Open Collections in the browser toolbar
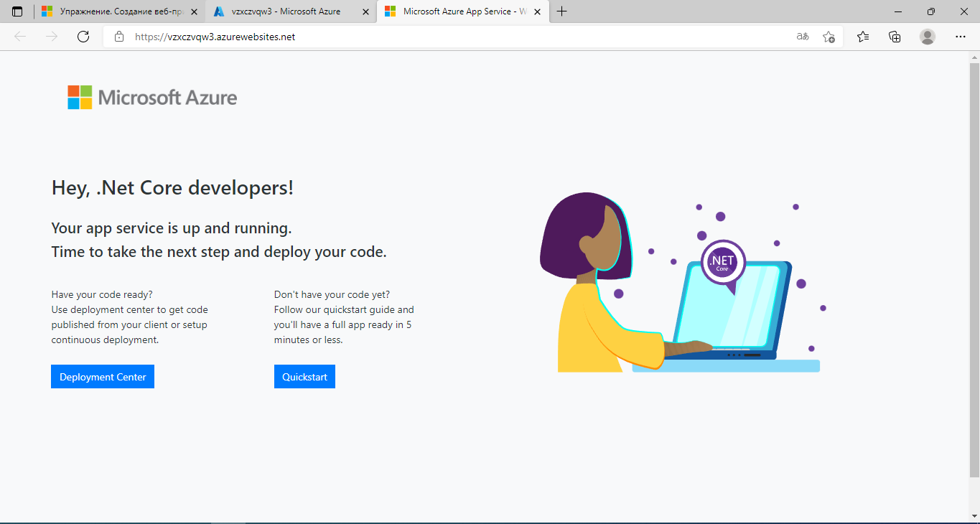The image size is (980, 524). (x=895, y=37)
